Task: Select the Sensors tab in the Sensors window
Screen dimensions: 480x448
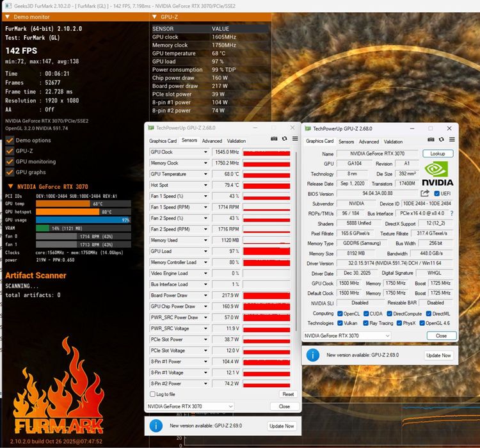Action: (x=189, y=140)
